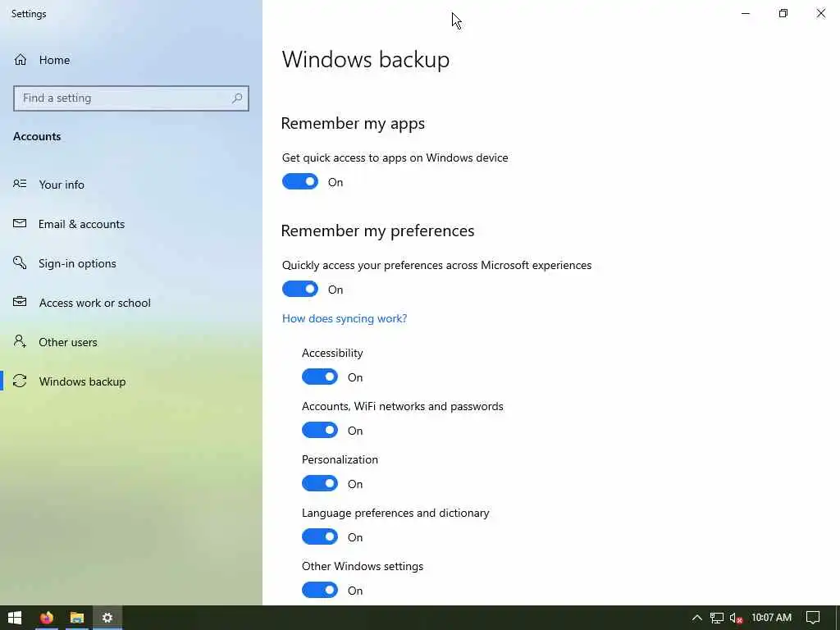Show hidden tray icons chevron
The image size is (840, 630).
pyautogui.click(x=697, y=618)
